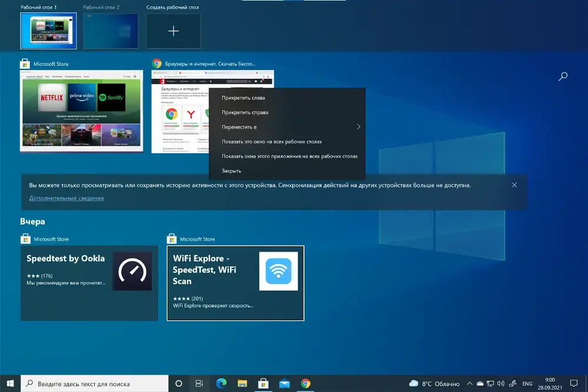Open the Дополнительные сведения link
The image size is (588, 392).
click(66, 198)
